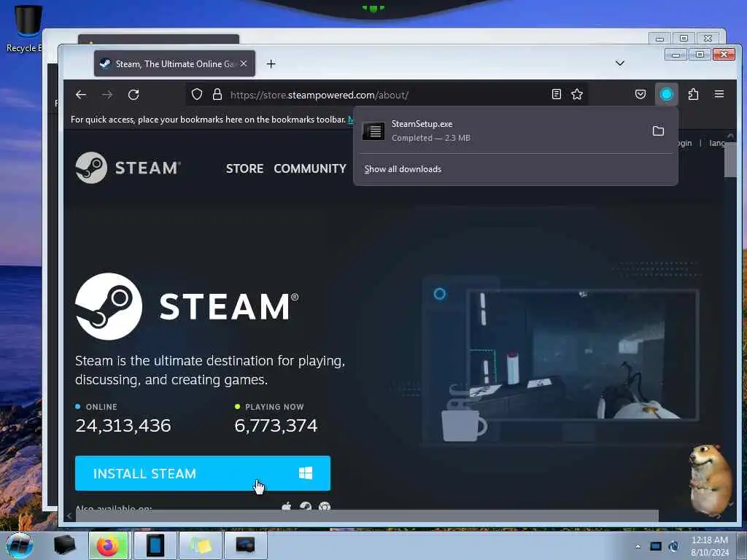Click the login link in page header
747x560 pixels.
tap(684, 143)
